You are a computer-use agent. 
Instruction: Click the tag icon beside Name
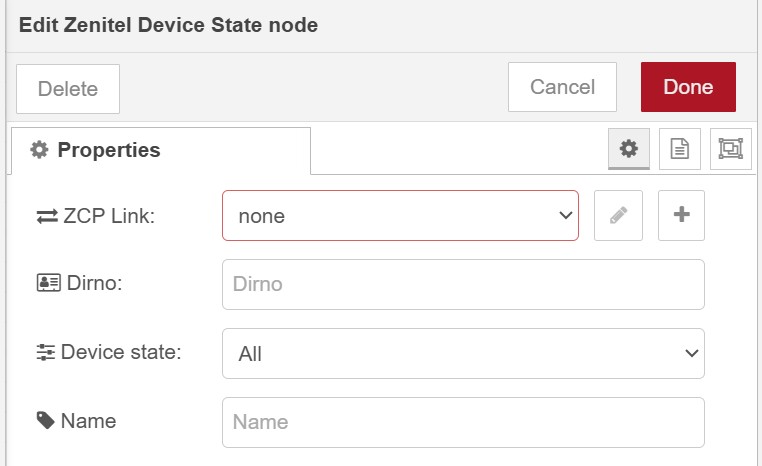[x=46, y=421]
